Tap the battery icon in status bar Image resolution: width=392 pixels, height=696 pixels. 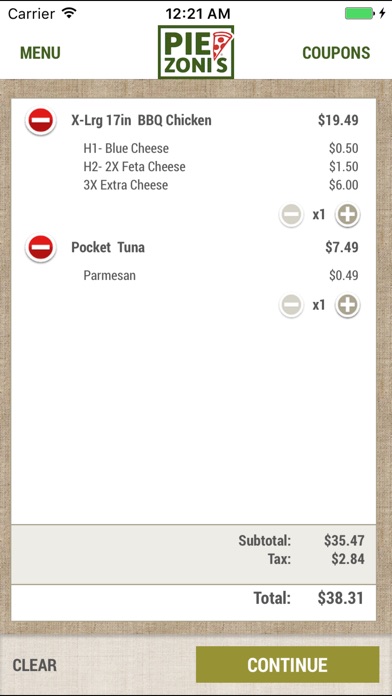tap(360, 13)
